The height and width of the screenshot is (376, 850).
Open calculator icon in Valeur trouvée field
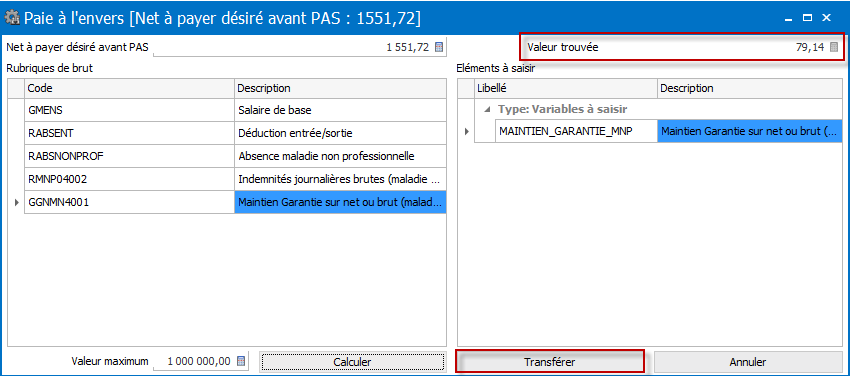pyautogui.click(x=834, y=47)
